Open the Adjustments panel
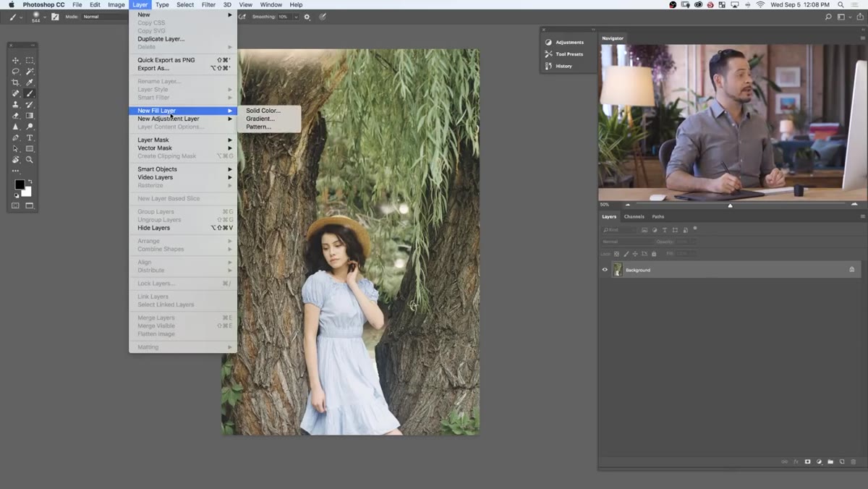 point(564,42)
